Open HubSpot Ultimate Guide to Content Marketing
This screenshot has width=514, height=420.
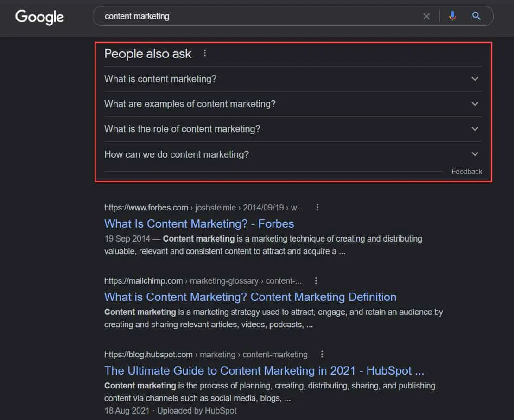[264, 370]
